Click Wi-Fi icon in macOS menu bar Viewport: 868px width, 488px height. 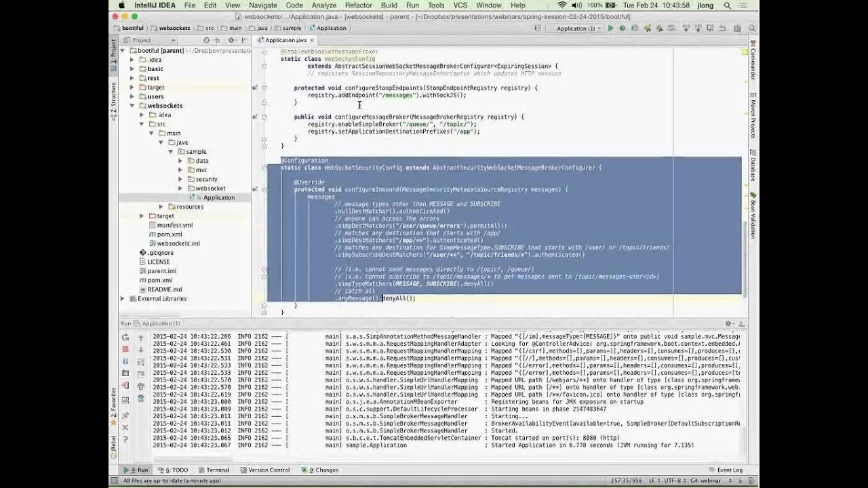(561, 5)
